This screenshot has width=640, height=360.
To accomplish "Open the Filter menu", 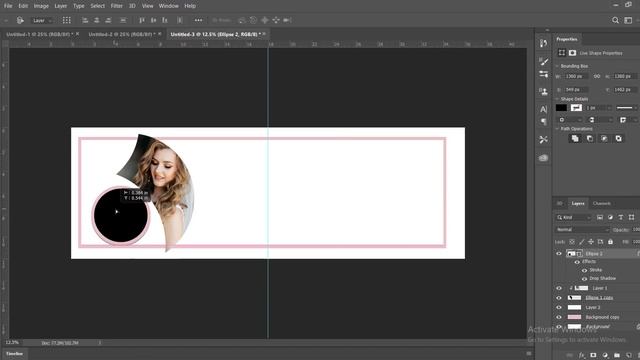I will tap(116, 6).
